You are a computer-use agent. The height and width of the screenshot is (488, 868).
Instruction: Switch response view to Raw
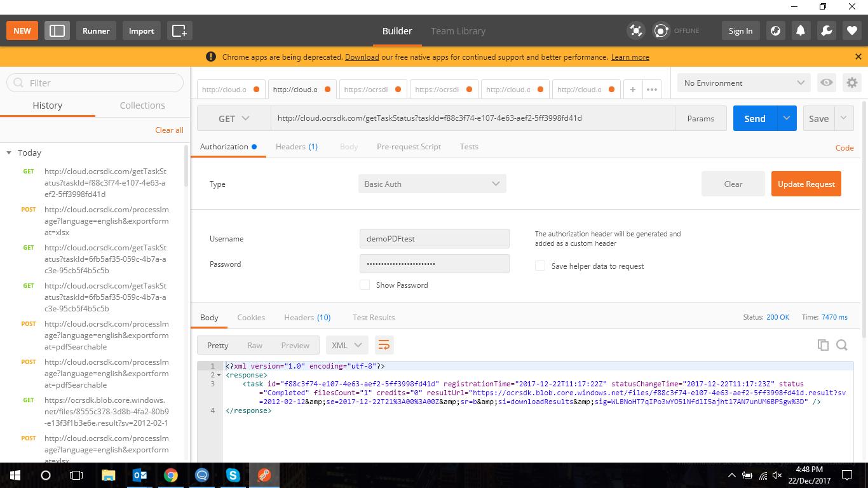click(255, 345)
